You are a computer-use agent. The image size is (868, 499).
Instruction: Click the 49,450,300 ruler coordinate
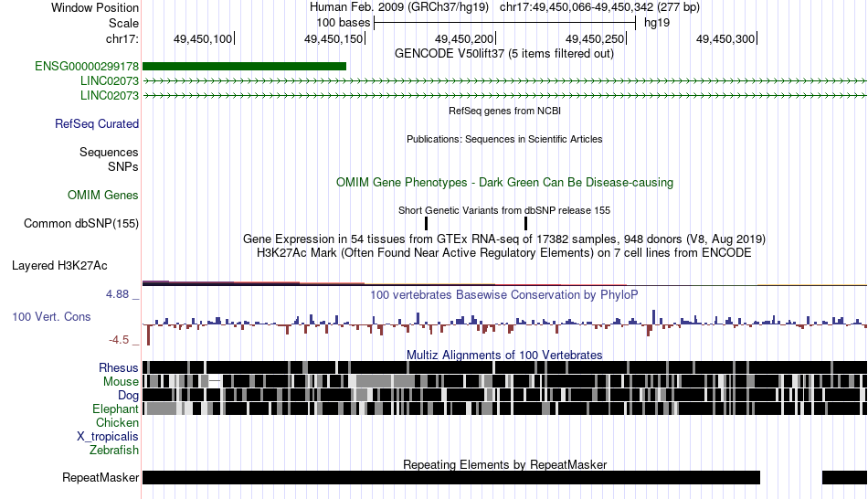click(x=725, y=38)
